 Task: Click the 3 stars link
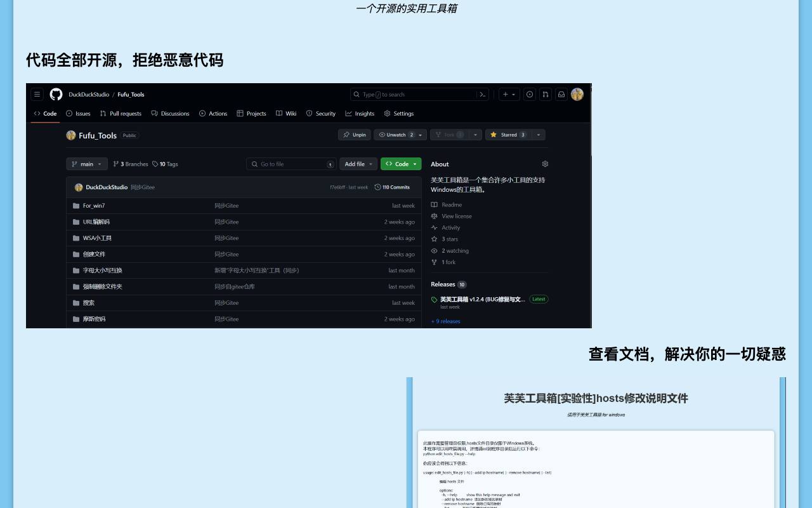pos(450,239)
